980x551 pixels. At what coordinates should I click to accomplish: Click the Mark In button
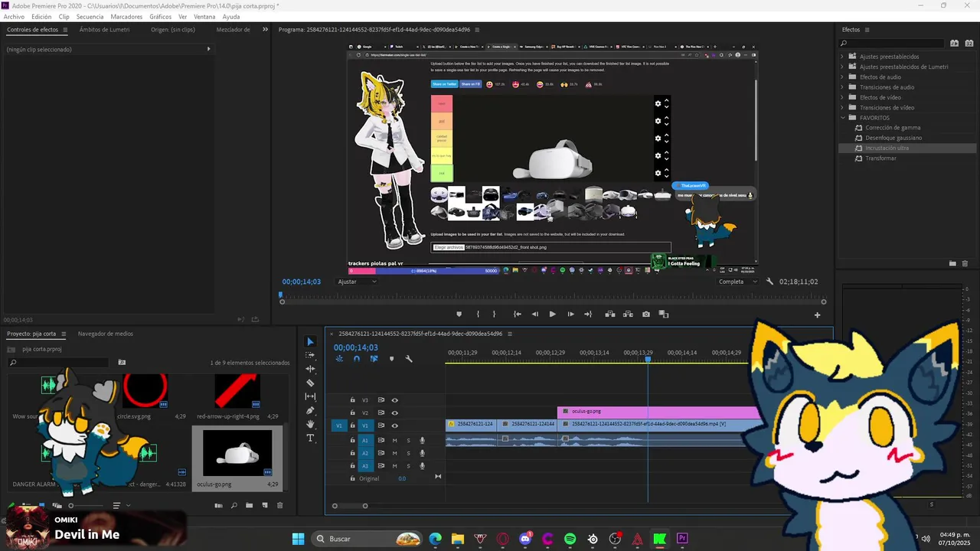point(478,314)
